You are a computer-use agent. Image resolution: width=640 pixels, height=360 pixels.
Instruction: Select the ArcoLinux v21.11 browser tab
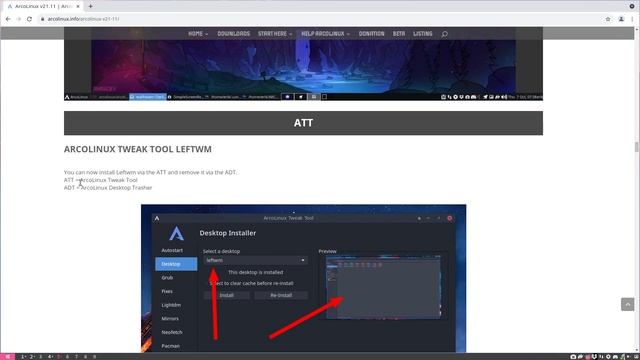[x=43, y=6]
